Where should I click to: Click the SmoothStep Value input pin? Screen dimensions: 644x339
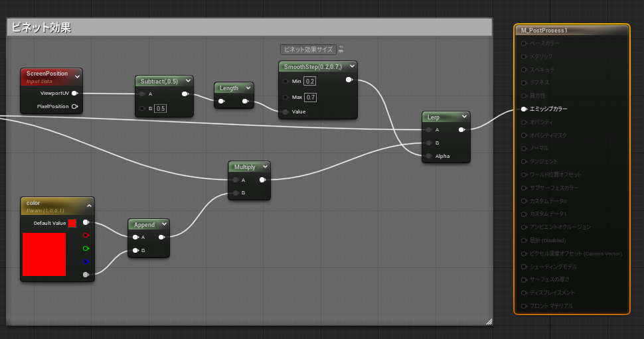[285, 111]
